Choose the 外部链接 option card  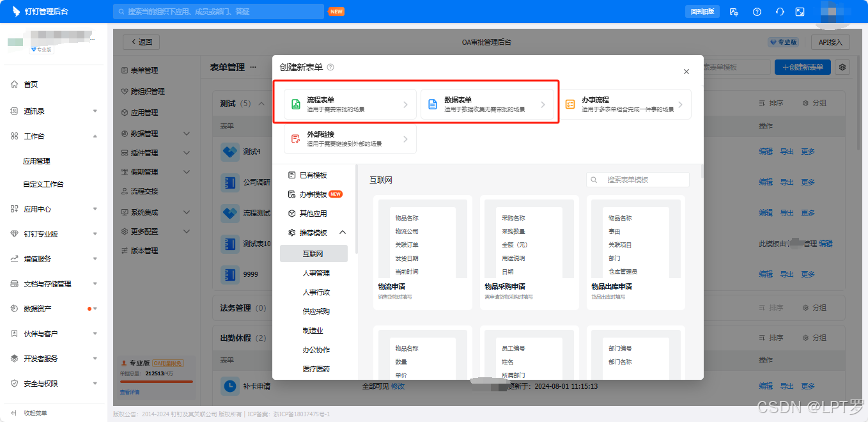(x=350, y=139)
